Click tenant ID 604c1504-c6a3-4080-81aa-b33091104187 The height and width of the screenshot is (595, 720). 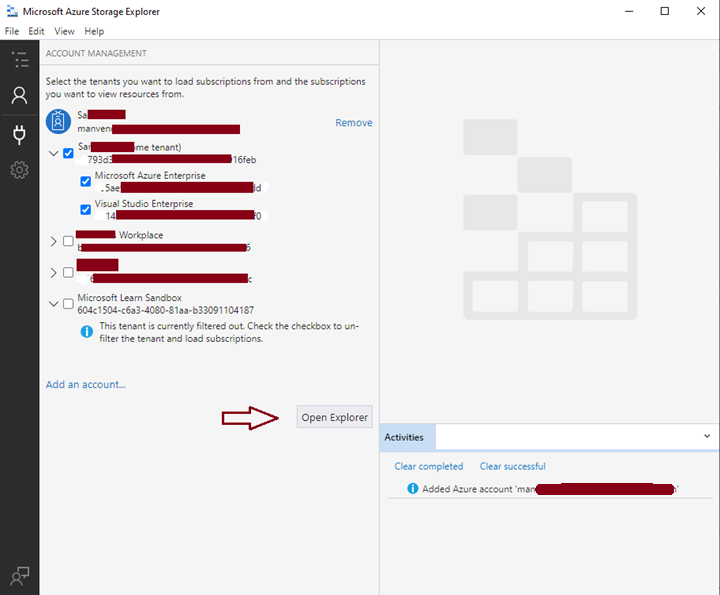click(x=165, y=310)
